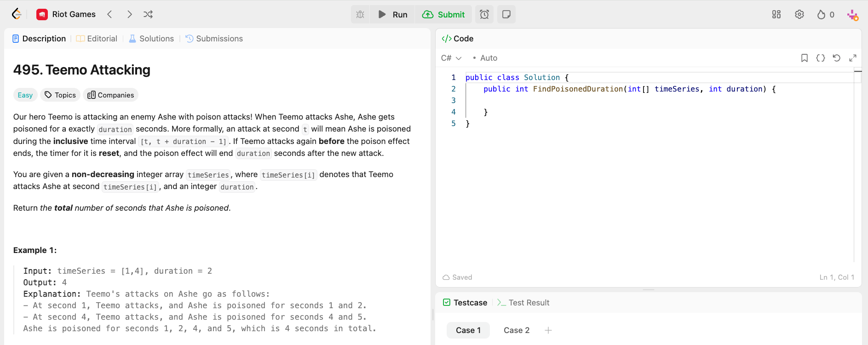Open settings gear icon
868x345 pixels.
[x=799, y=14]
